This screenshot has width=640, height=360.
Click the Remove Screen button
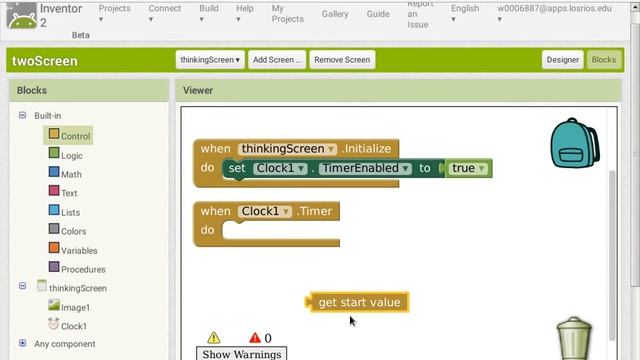coord(342,60)
